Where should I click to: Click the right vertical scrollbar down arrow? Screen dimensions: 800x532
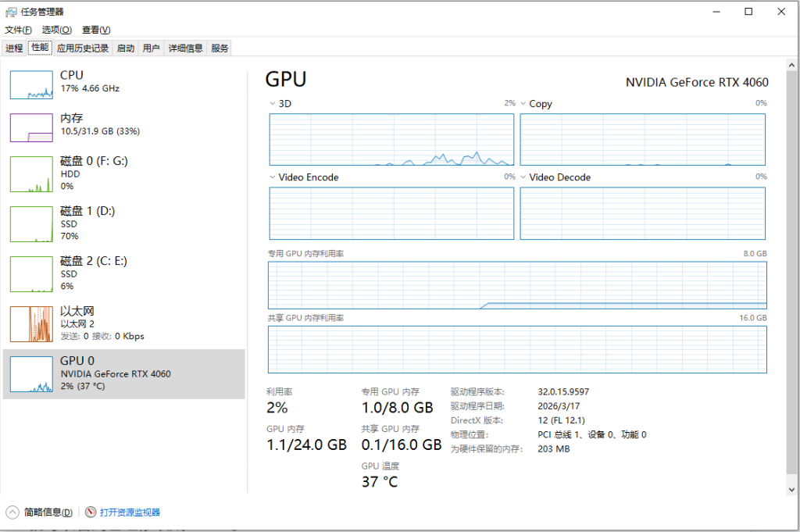pyautogui.click(x=793, y=489)
